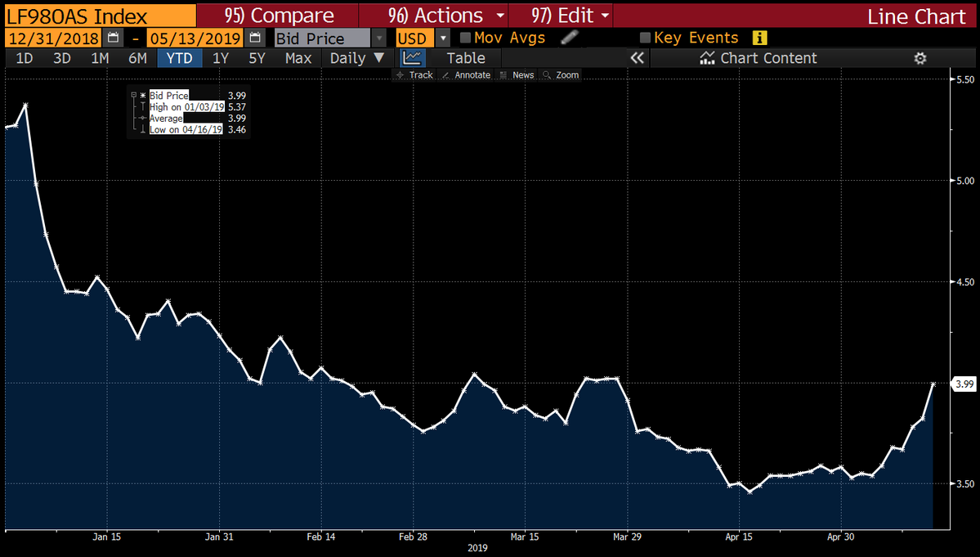Open the Edit menu dropdown
Screen dimensions: 980x557
(570, 15)
